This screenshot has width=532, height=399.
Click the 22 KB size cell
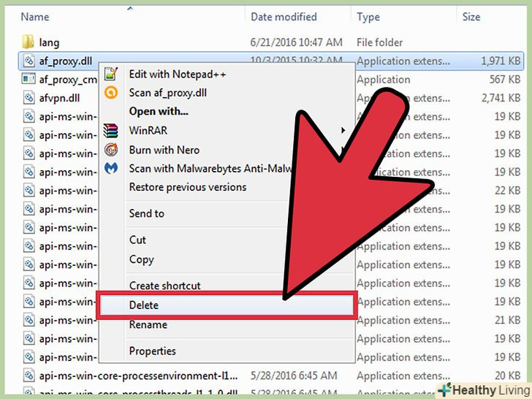click(507, 190)
